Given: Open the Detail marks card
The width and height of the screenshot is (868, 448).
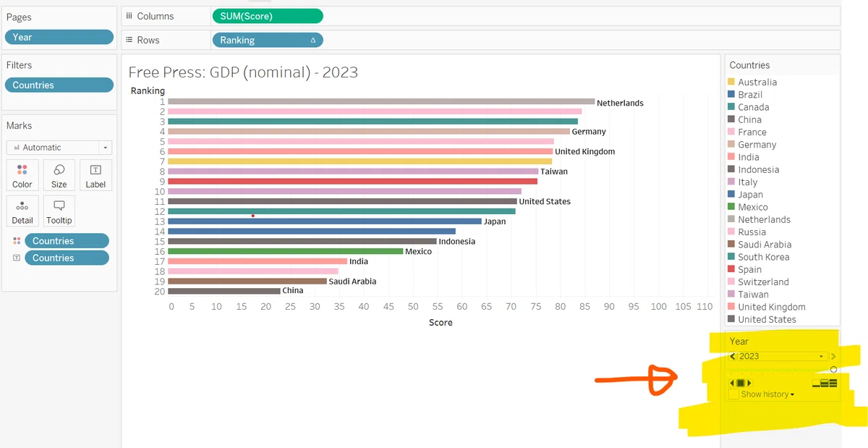Looking at the screenshot, I should pyautogui.click(x=22, y=211).
